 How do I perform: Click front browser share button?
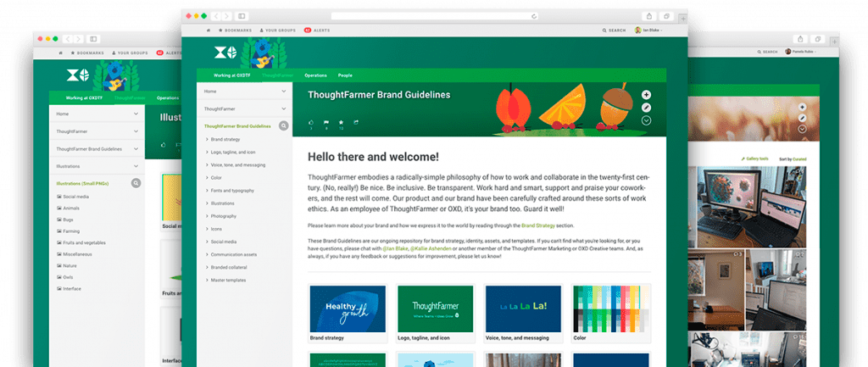point(650,16)
